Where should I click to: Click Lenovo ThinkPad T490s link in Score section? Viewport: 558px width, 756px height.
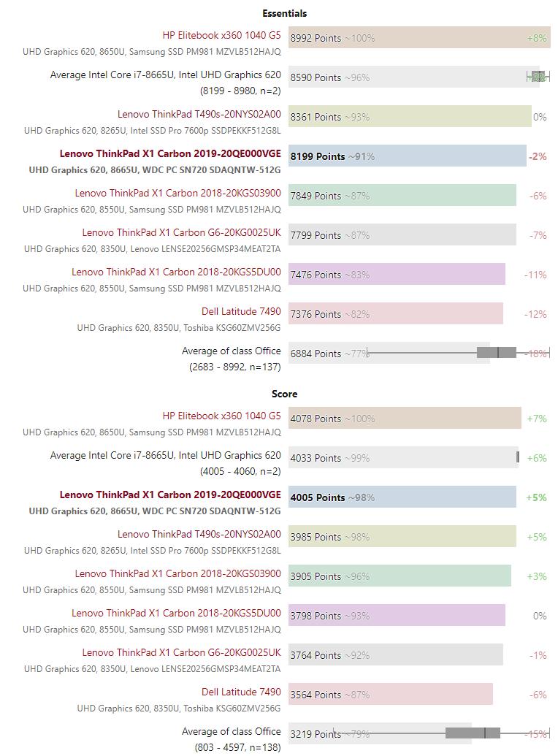click(x=199, y=534)
